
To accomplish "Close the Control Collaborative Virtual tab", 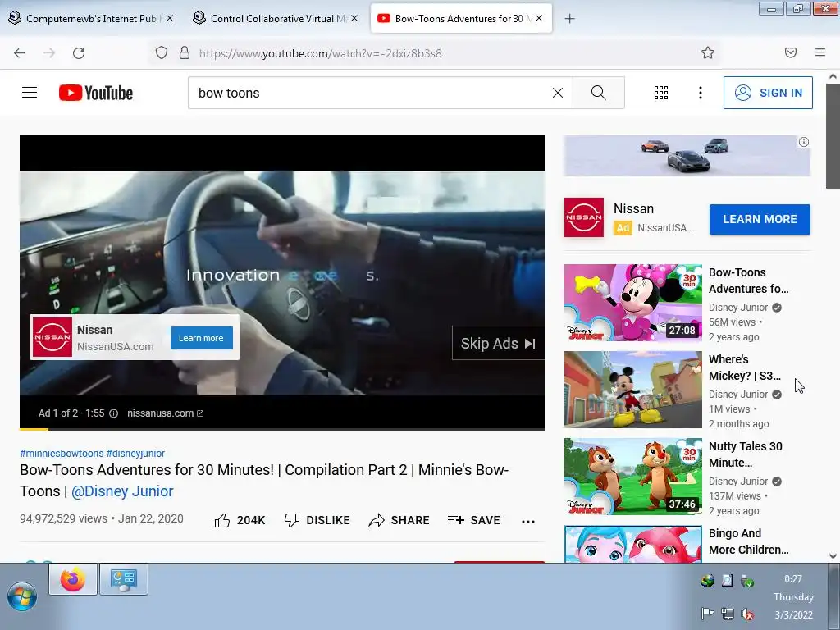I will [354, 18].
